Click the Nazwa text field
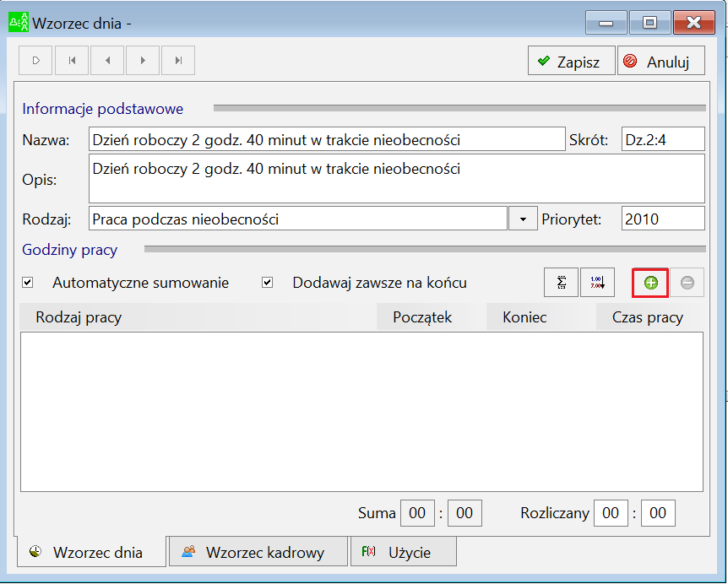 327,139
